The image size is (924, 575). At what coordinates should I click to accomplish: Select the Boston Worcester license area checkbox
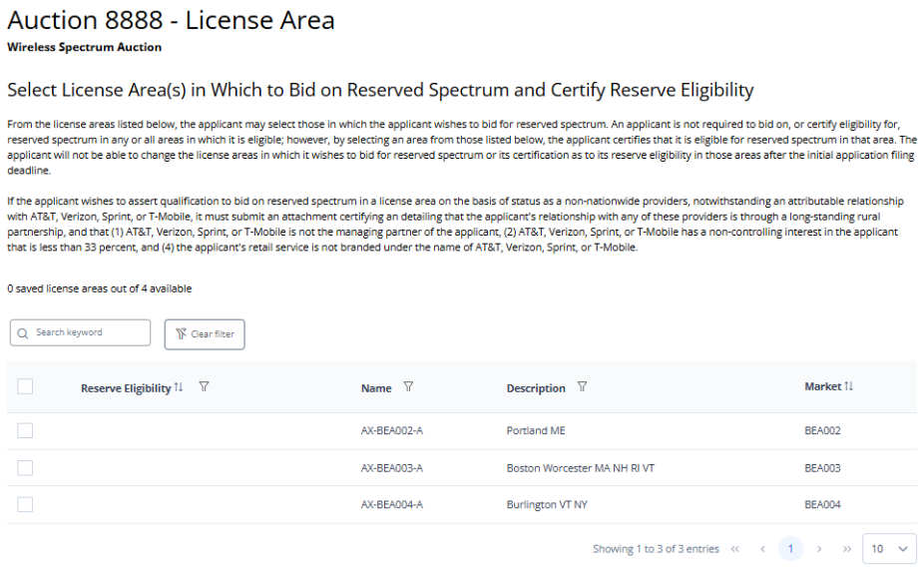coord(25,467)
